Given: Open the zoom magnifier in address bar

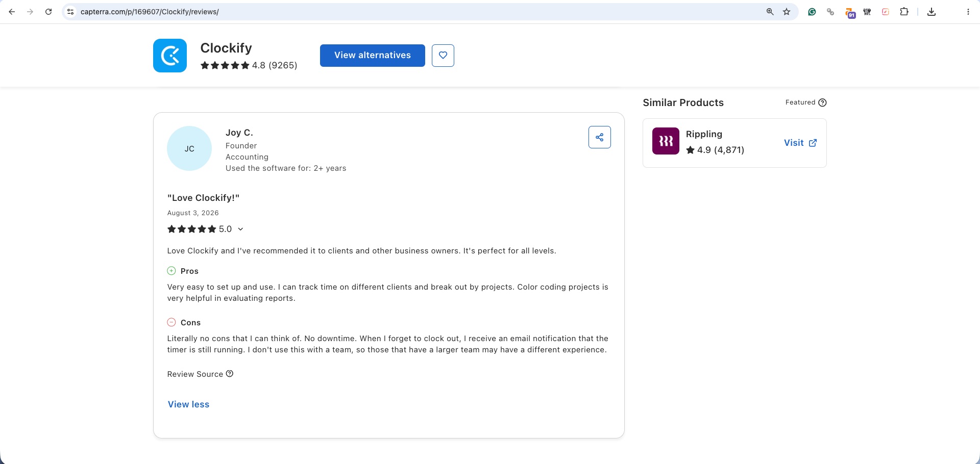Looking at the screenshot, I should [x=770, y=12].
